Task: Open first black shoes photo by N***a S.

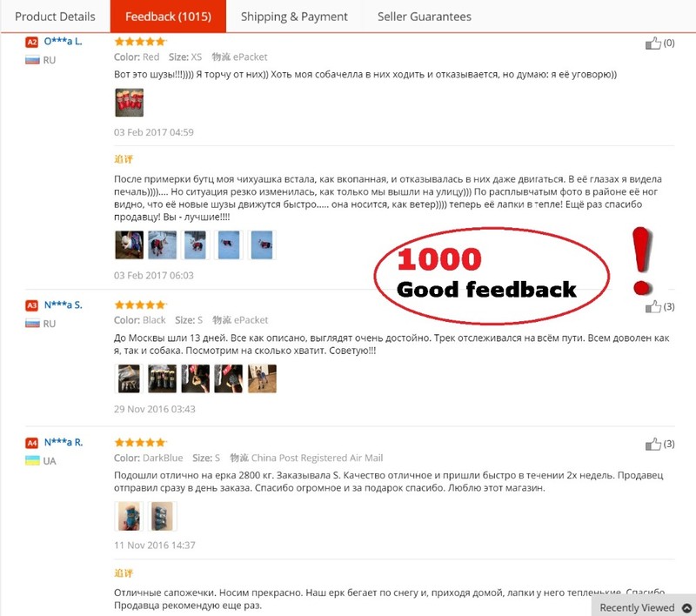Action: tap(129, 378)
